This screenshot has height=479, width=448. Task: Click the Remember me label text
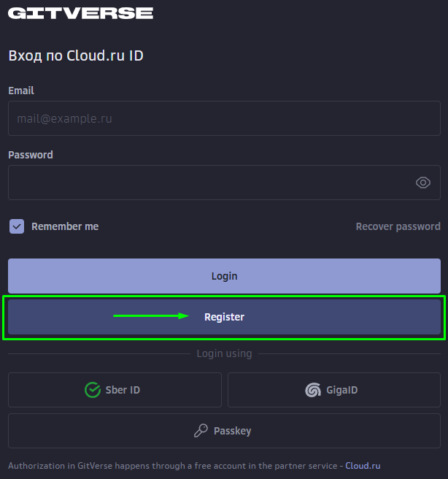[65, 226]
